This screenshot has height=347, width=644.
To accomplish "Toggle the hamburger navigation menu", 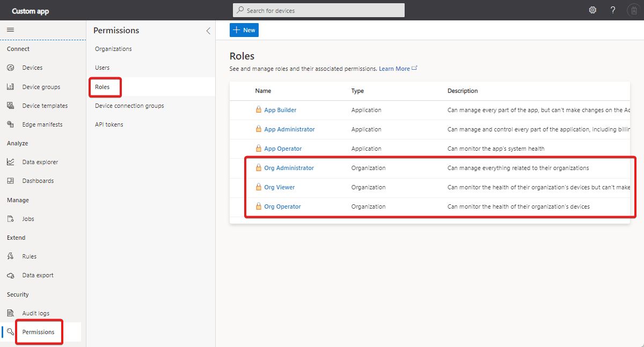I will tap(10, 30).
